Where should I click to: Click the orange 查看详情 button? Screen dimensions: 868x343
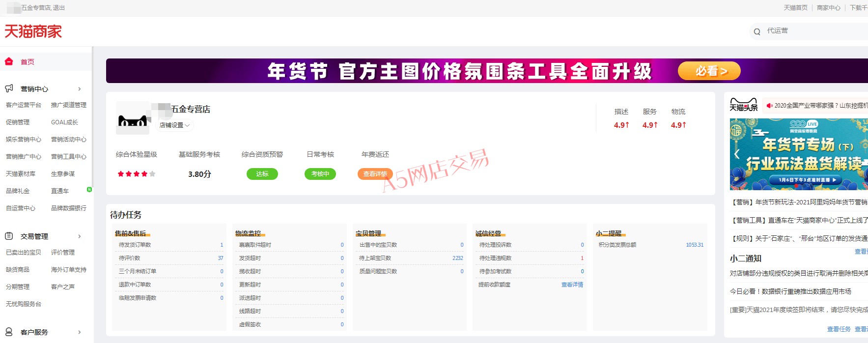pyautogui.click(x=375, y=174)
